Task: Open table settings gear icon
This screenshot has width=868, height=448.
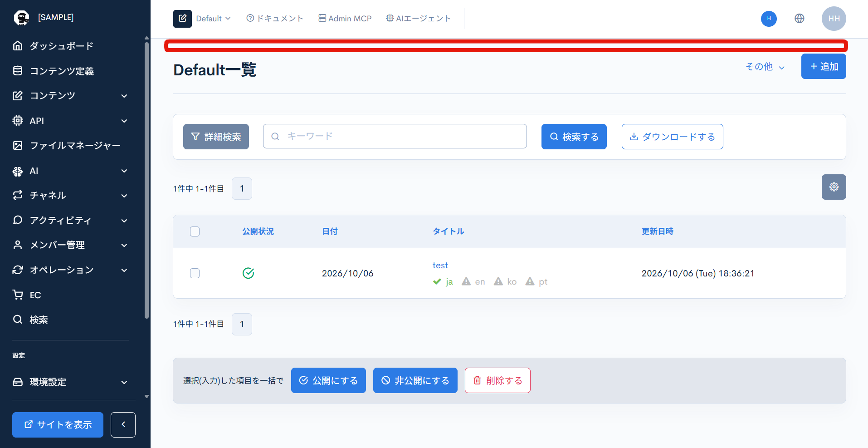Action: (834, 187)
